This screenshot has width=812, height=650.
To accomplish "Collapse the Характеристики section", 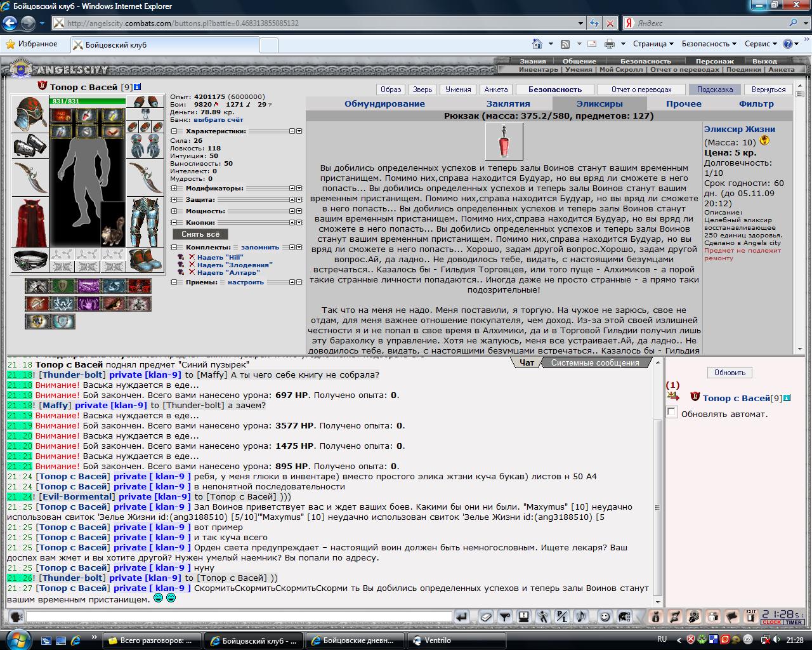I will click(174, 131).
